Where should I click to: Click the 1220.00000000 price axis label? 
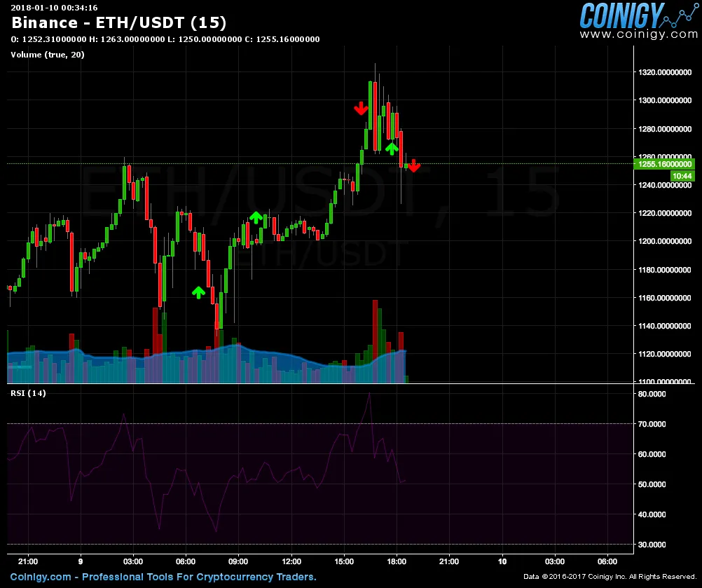point(665,213)
